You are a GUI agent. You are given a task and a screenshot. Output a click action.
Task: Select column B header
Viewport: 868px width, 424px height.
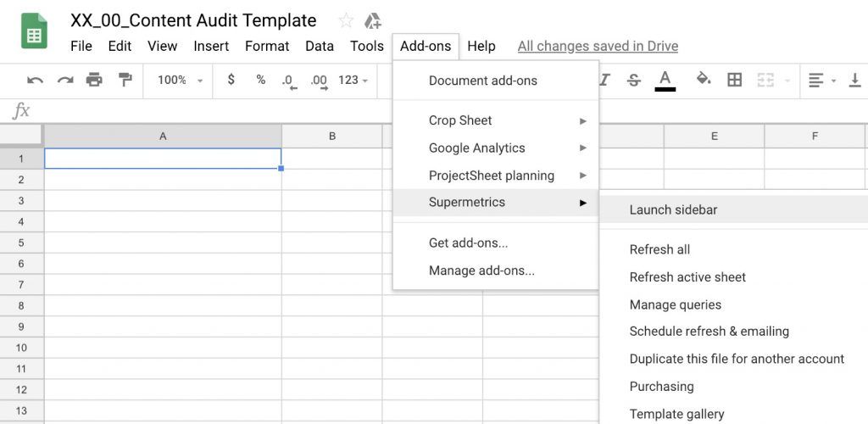[332, 137]
